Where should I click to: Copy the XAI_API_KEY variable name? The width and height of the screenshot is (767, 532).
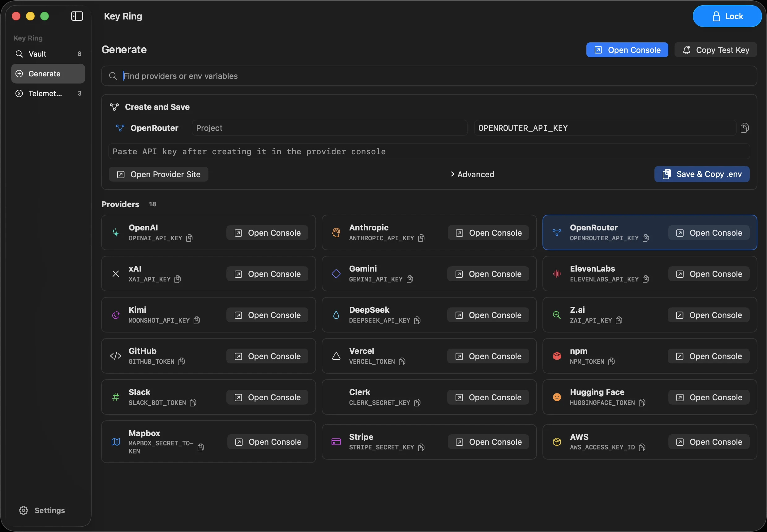(x=178, y=279)
